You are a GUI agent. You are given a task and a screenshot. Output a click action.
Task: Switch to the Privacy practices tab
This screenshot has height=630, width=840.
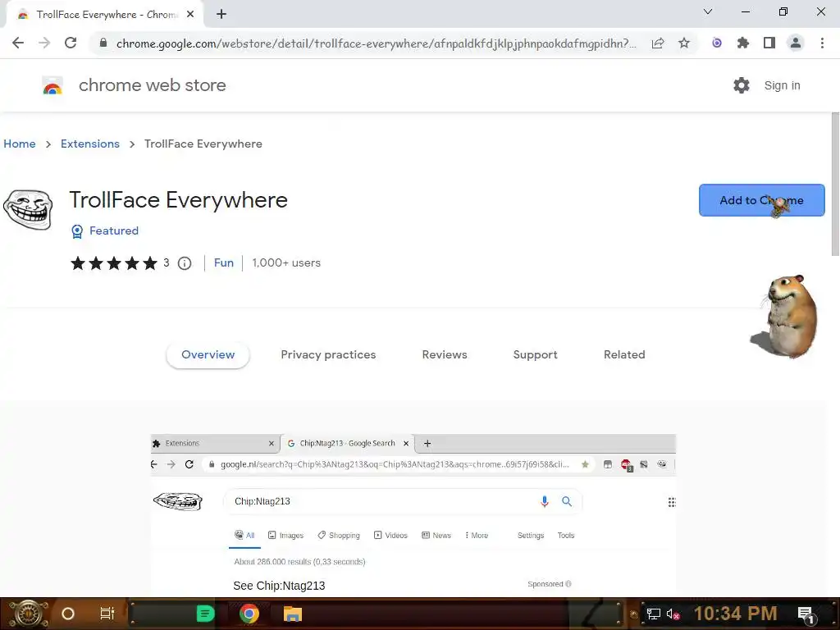coord(328,354)
